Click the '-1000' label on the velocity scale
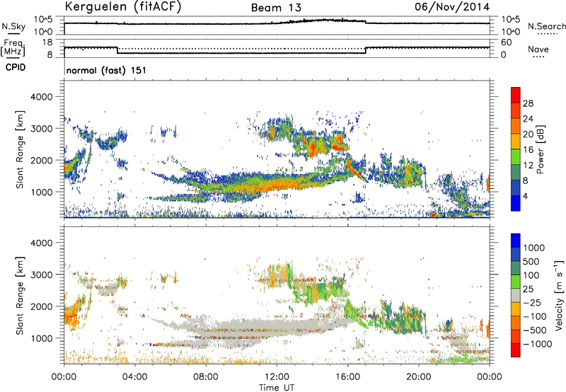 point(538,344)
